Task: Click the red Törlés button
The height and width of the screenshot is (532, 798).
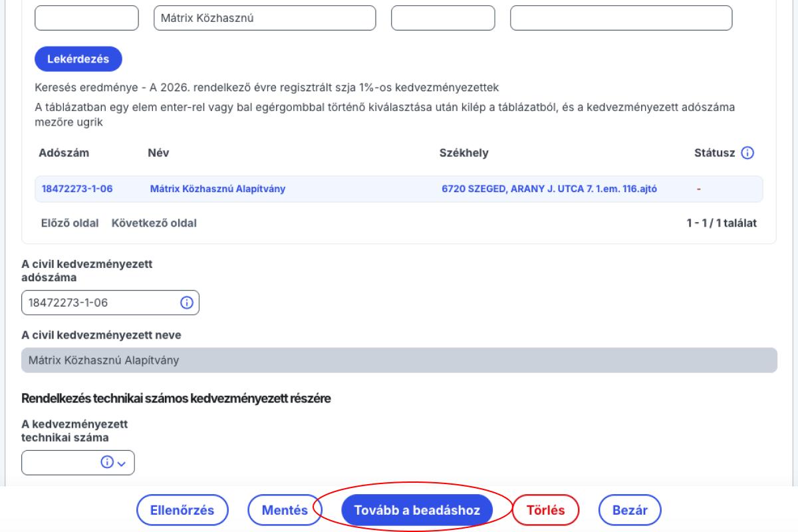Action: 545,510
